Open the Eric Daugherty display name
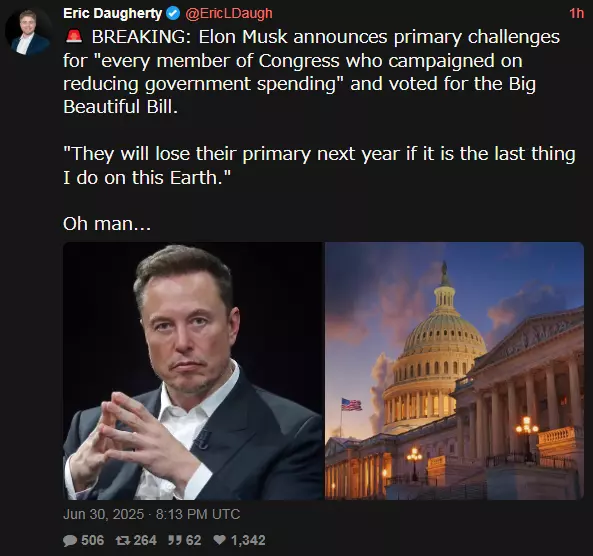This screenshot has height=556, width=593. 113,14
